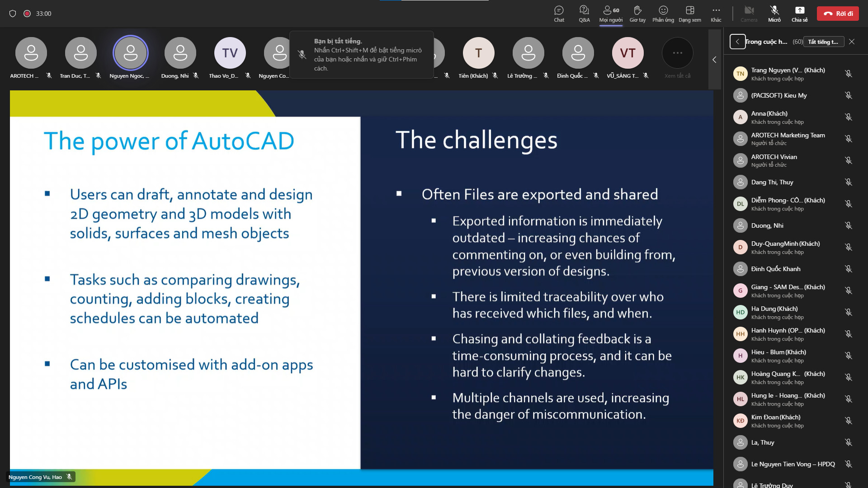This screenshot has height=488, width=868.
Task: Raise hand with Giơ tay icon
Action: [637, 14]
